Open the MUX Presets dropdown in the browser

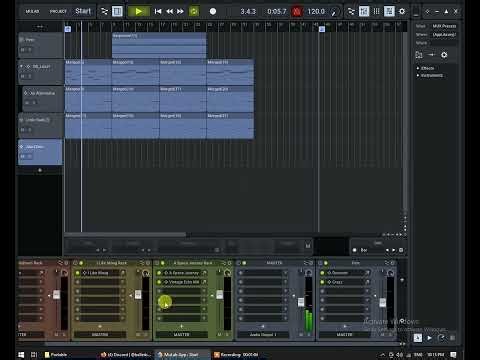pos(444,26)
